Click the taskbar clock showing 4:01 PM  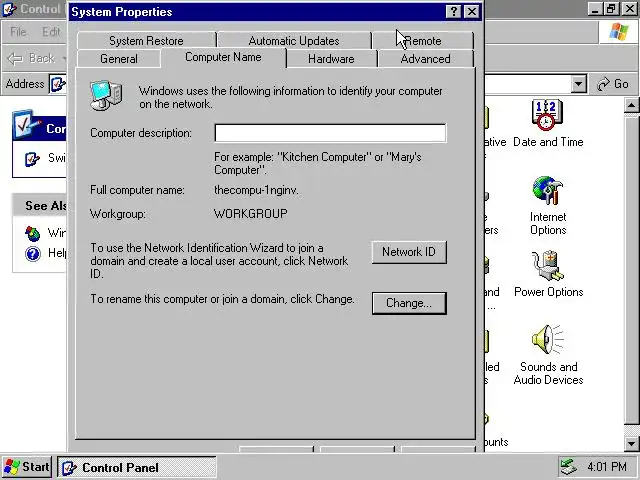[x=607, y=467]
